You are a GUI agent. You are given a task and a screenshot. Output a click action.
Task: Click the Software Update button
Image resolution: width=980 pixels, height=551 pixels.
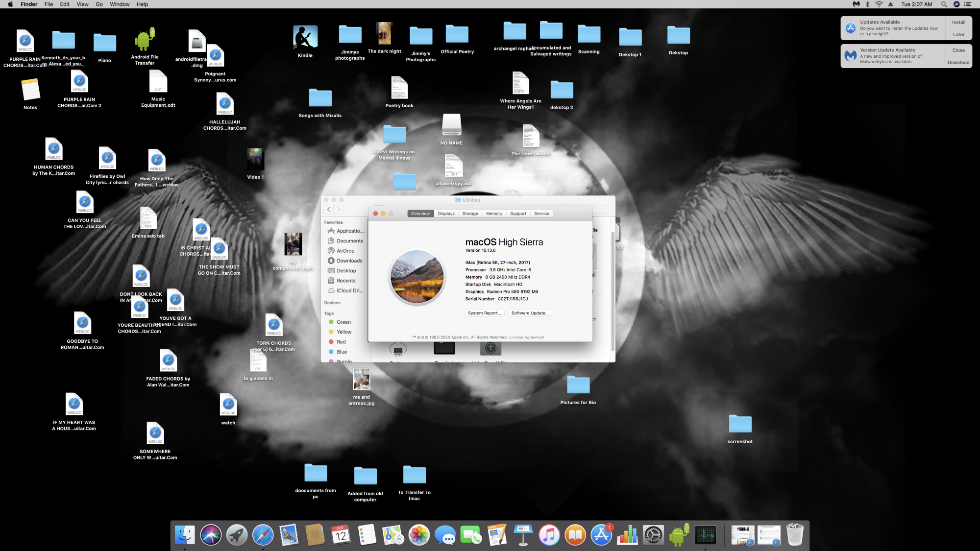530,313
